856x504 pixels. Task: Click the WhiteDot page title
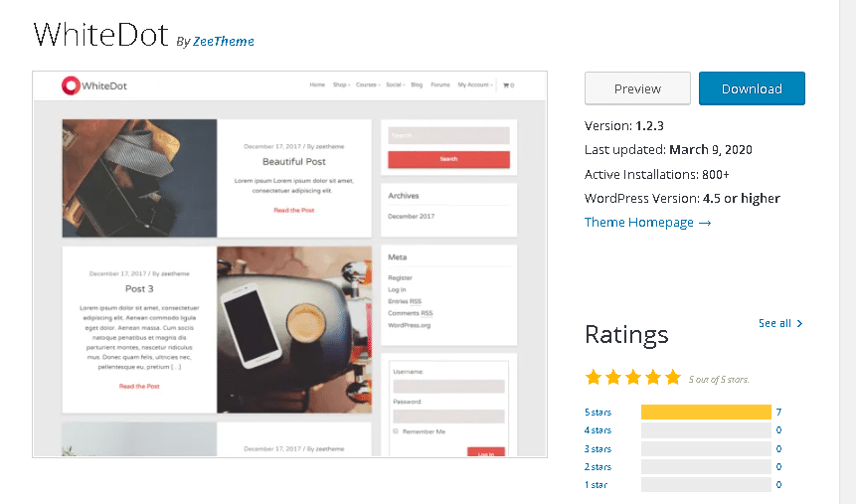click(x=100, y=35)
